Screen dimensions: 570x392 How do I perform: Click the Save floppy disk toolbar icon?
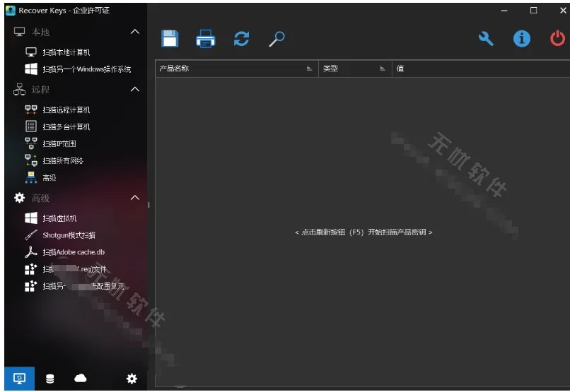170,38
